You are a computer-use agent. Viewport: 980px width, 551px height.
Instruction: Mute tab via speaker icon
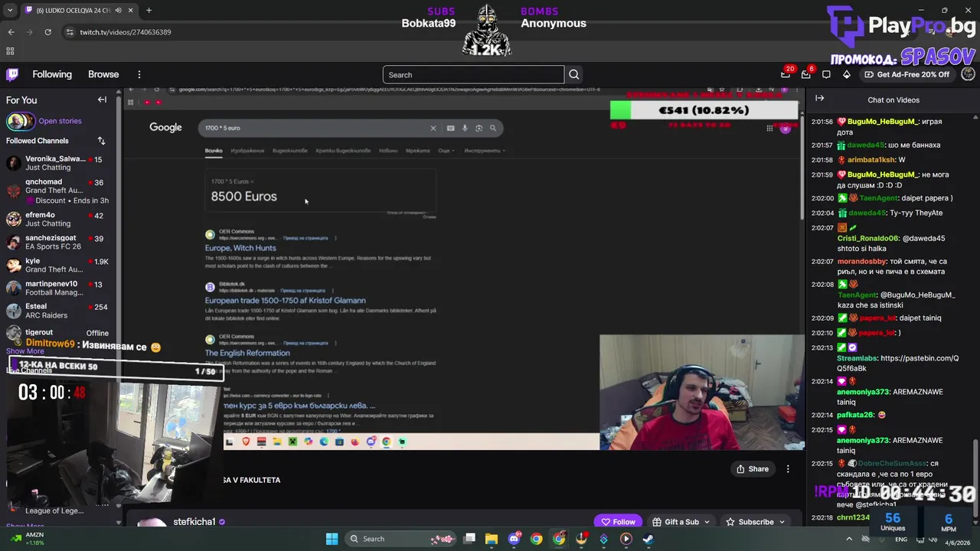click(118, 10)
